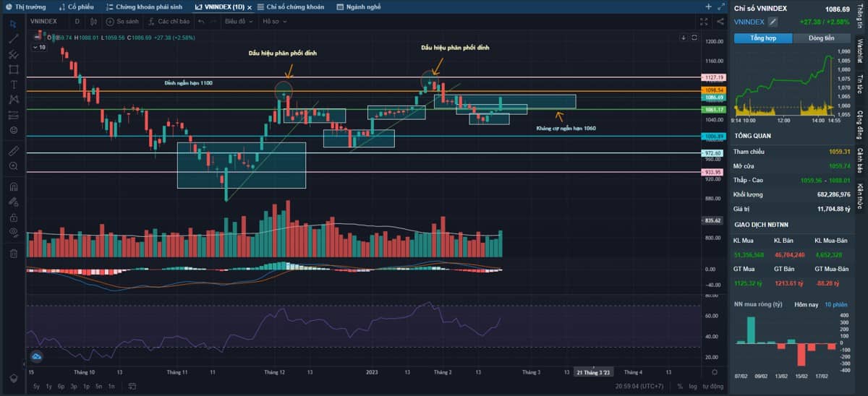Set chart range to 6p
Image resolution: width=868 pixels, height=396 pixels.
(x=61, y=387)
